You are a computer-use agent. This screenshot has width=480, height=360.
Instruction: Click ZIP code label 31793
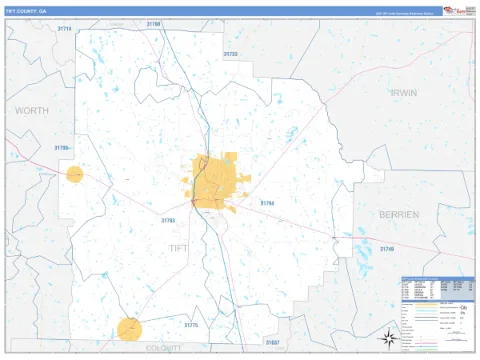[168, 220]
